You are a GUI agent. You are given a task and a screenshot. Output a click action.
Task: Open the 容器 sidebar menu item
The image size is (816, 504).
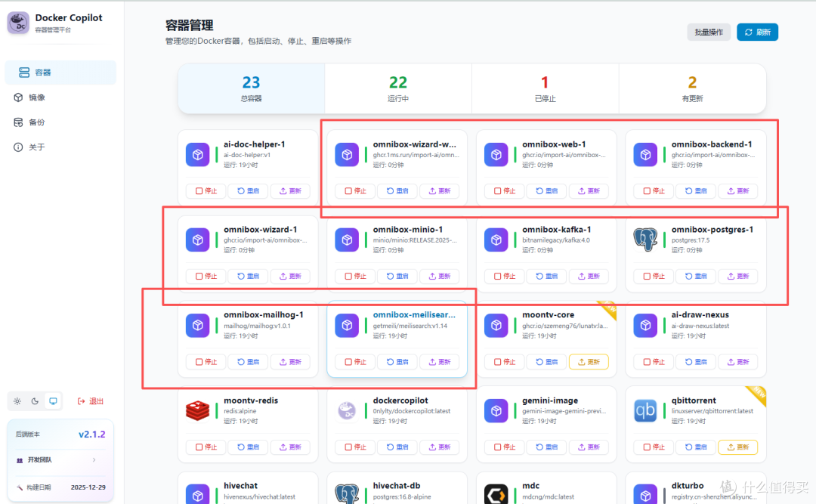tap(60, 73)
